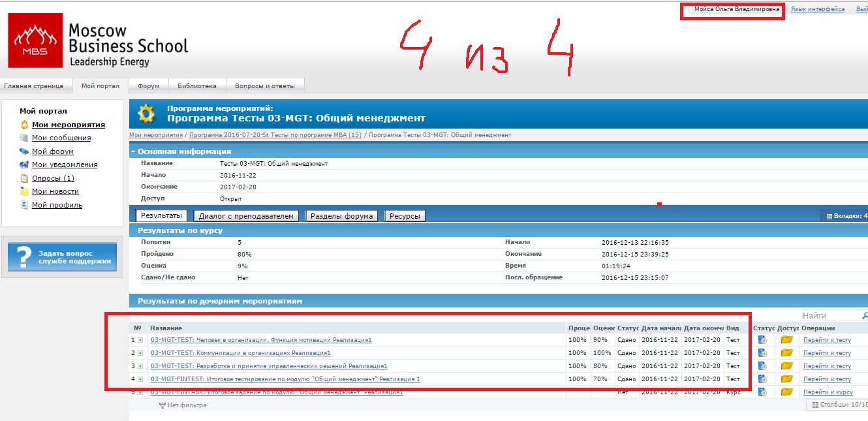Viewport: 868px width, 421px height.
Task: Click the envelope icon for Мои сообщения
Action: [25, 138]
